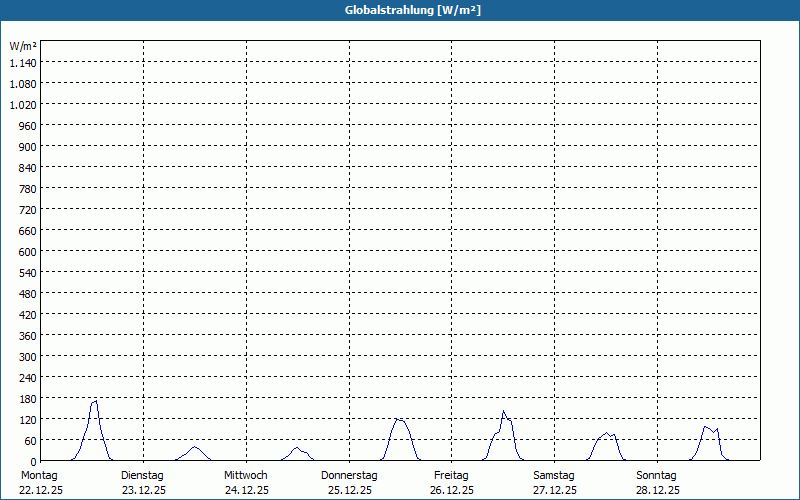Click the 180 y-axis value

pyautogui.click(x=28, y=398)
